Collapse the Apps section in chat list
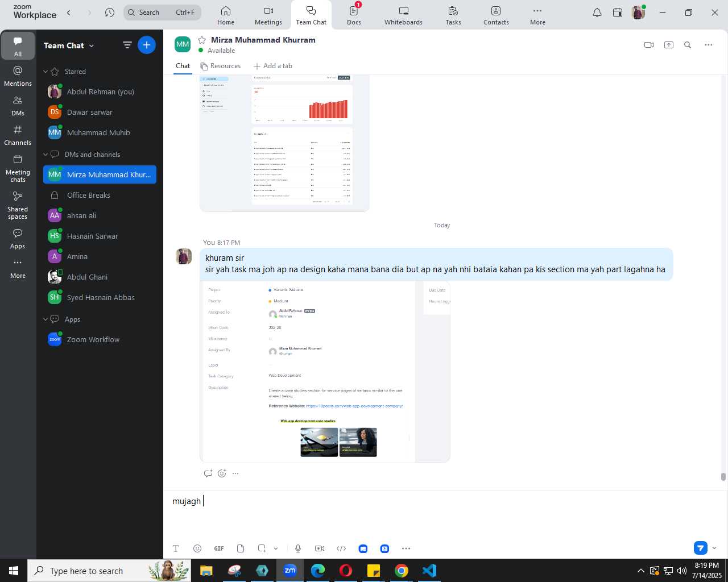 click(45, 319)
